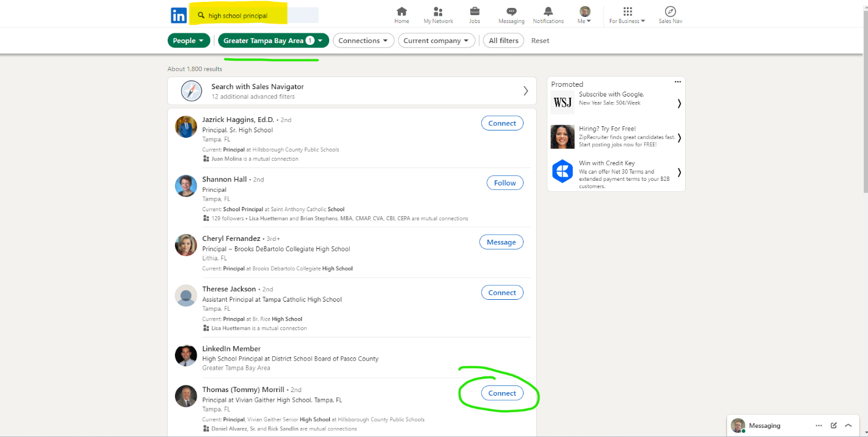
Task: Message Cheryl Fernandez
Action: coord(501,242)
